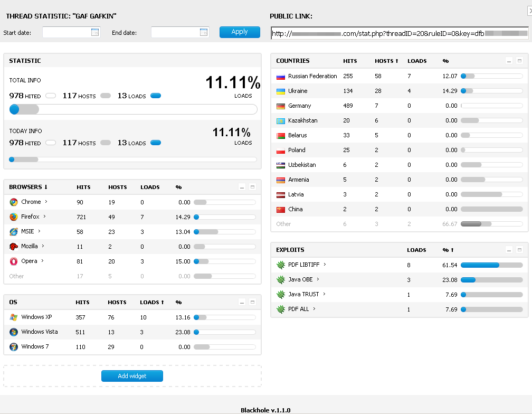Click the Armenia flag icon
532x414 pixels.
tap(281, 180)
